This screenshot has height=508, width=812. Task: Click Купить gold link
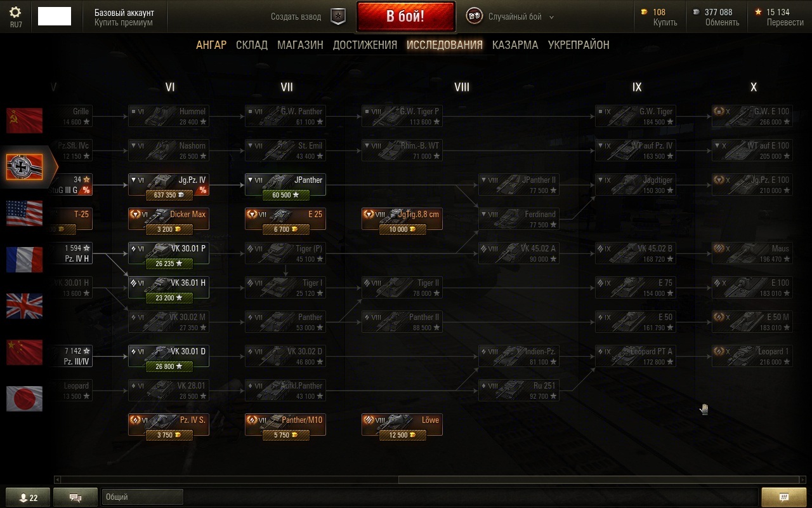click(665, 22)
